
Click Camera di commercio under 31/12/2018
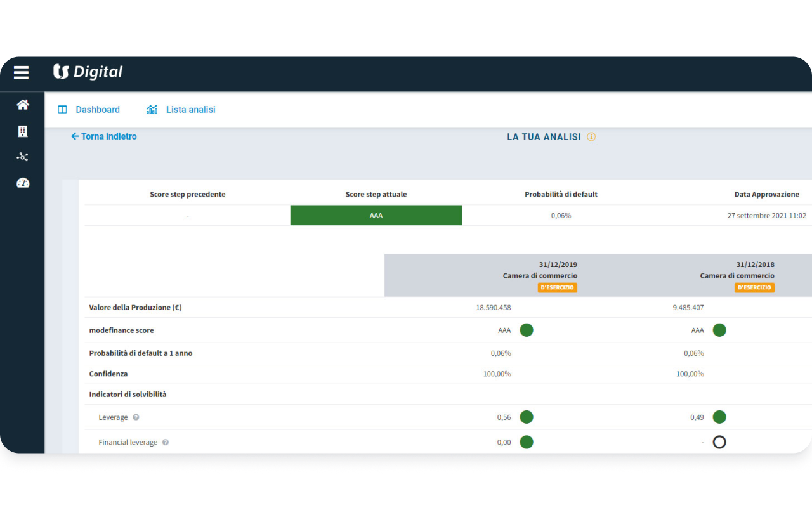pyautogui.click(x=737, y=276)
